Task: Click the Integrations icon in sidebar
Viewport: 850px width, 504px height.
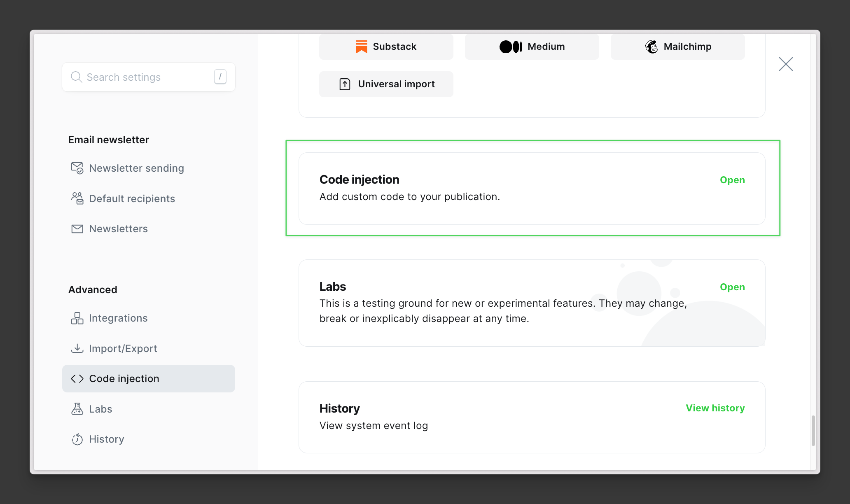Action: click(x=77, y=317)
